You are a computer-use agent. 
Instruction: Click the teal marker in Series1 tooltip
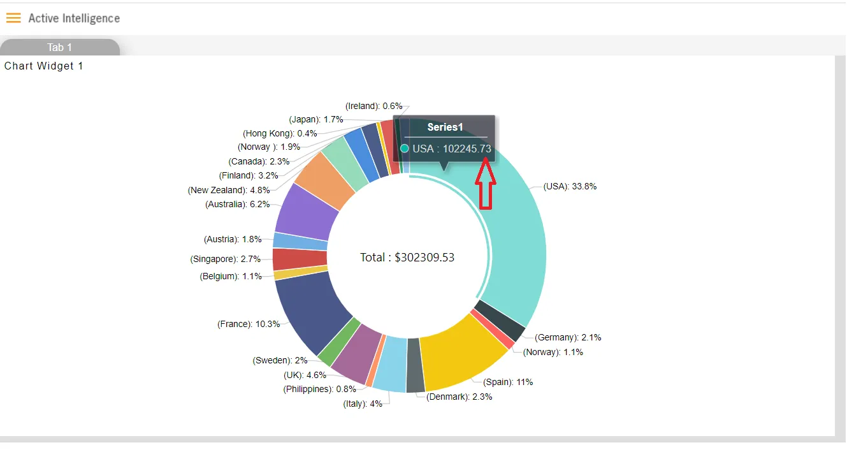(404, 149)
